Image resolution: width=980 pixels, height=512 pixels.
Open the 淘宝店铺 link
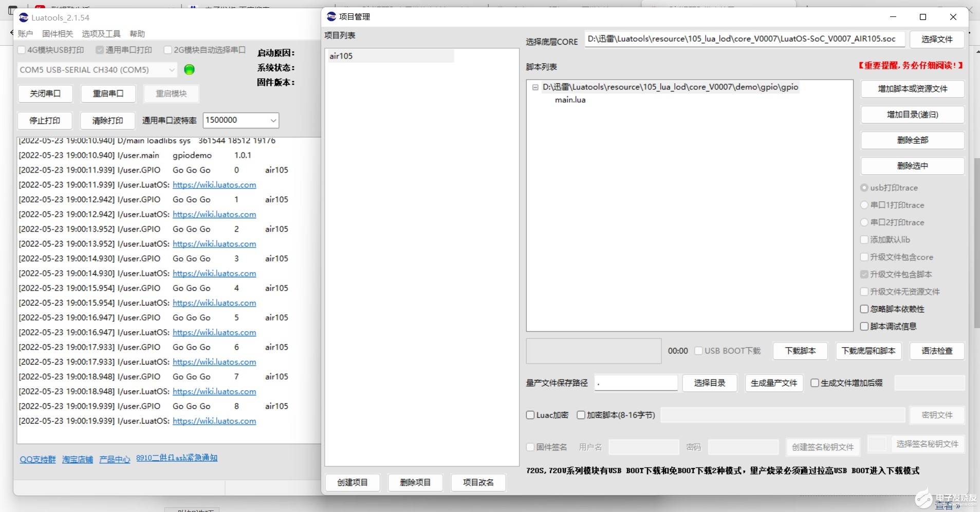pos(78,460)
